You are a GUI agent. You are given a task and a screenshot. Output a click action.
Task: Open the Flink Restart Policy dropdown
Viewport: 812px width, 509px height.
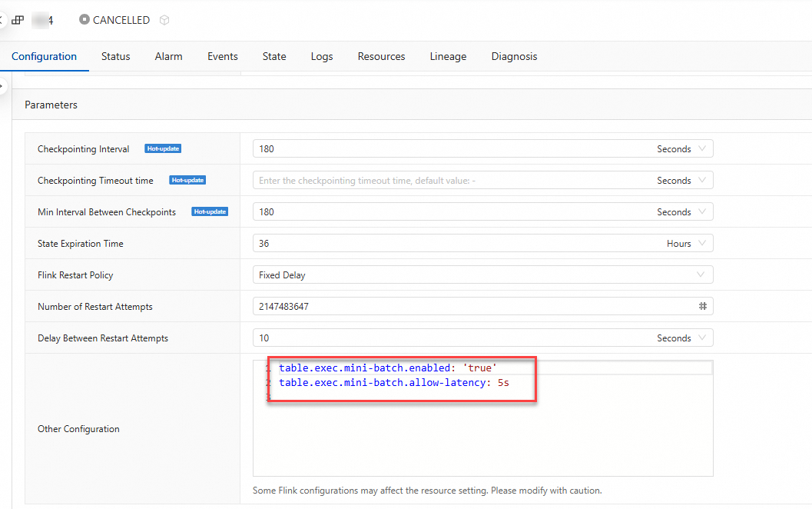pos(482,275)
